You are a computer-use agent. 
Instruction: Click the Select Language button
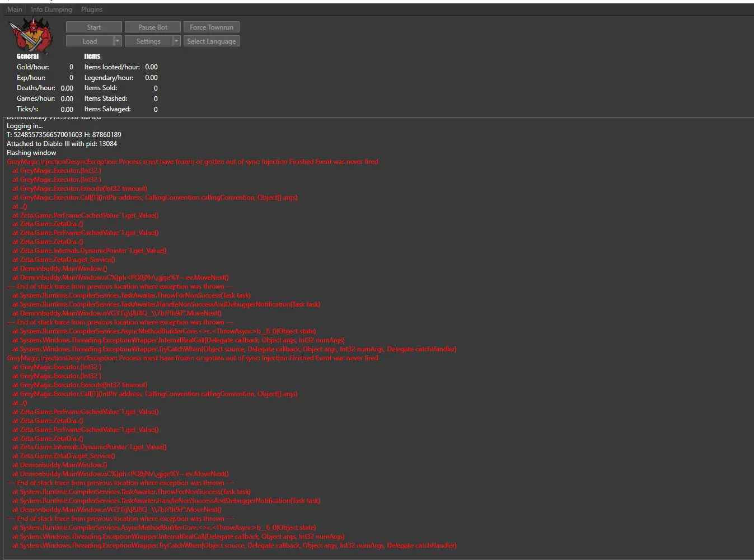[212, 41]
